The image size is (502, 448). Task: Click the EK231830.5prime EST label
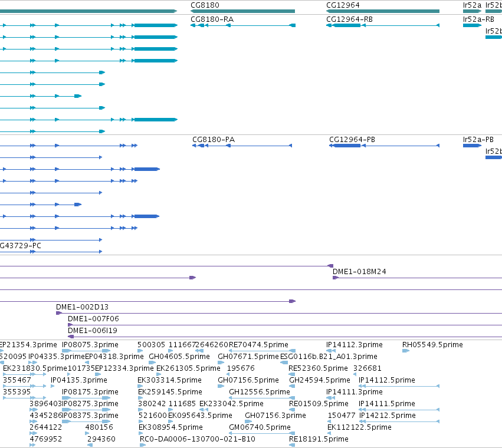(35, 368)
